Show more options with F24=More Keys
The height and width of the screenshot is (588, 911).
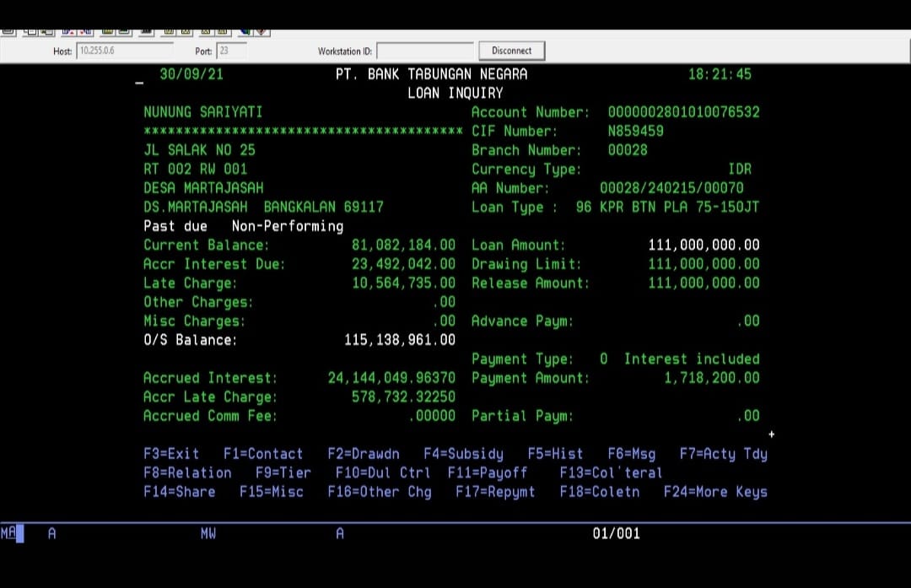click(x=715, y=492)
